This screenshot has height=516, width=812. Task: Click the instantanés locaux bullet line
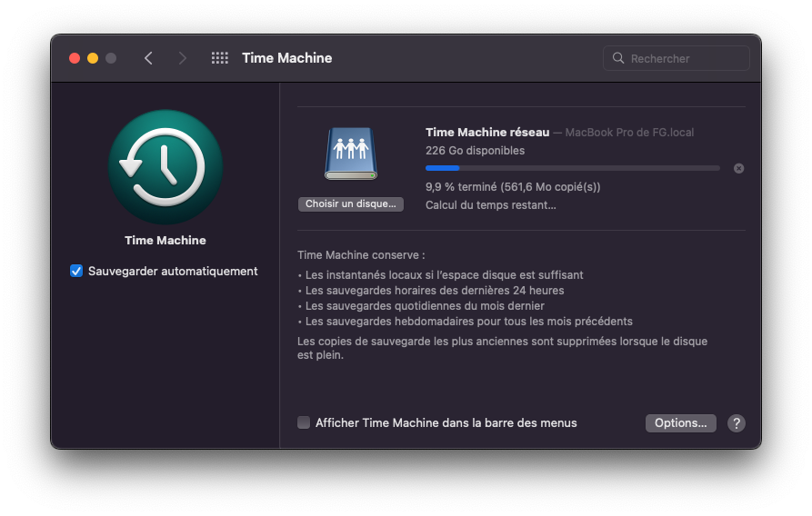pyautogui.click(x=441, y=275)
